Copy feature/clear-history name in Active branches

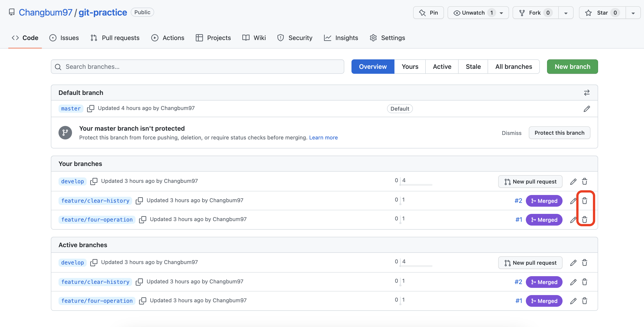139,282
